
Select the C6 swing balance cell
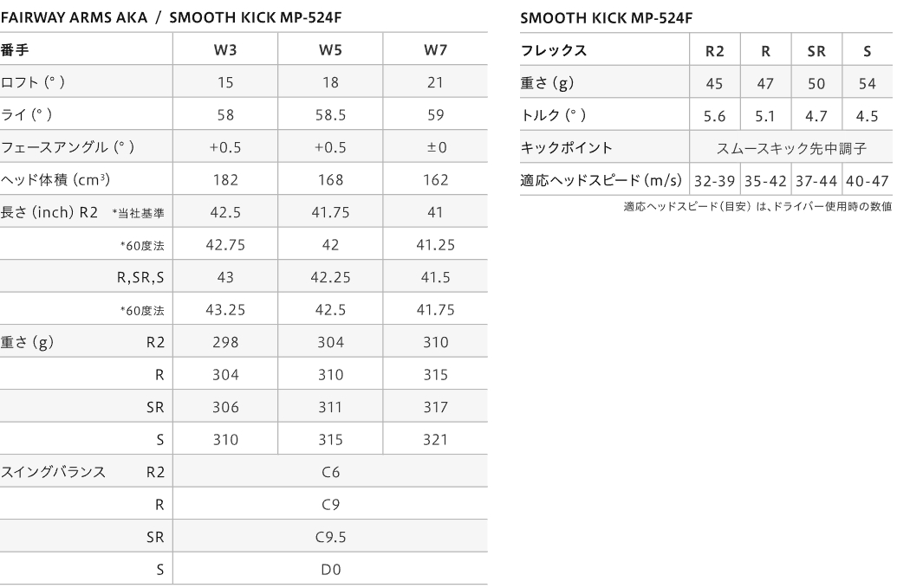click(330, 472)
